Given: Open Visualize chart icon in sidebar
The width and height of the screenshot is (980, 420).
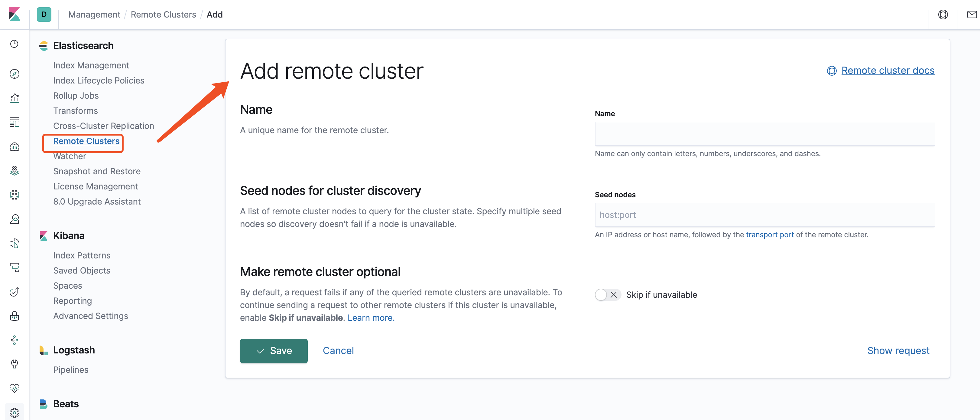Looking at the screenshot, I should [x=15, y=98].
